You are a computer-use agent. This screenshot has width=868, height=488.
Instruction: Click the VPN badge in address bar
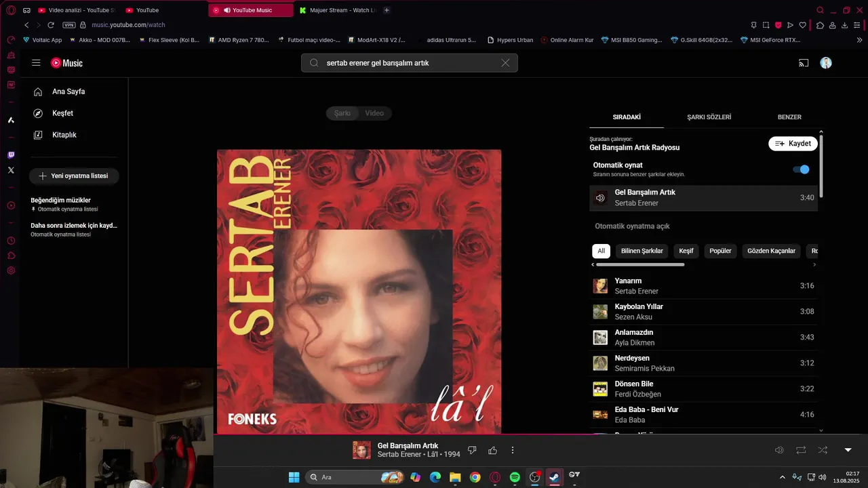click(x=69, y=25)
